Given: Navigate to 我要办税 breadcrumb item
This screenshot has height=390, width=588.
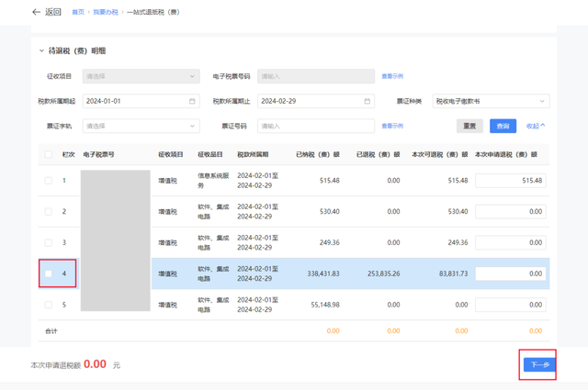Looking at the screenshot, I should tap(104, 12).
